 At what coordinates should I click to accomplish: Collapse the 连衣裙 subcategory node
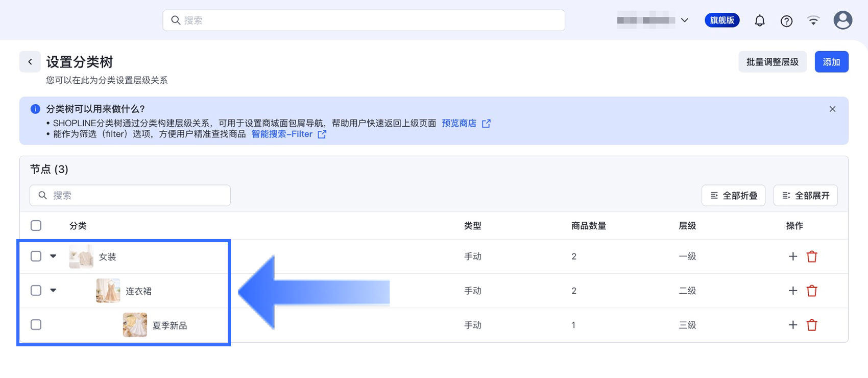coord(53,291)
